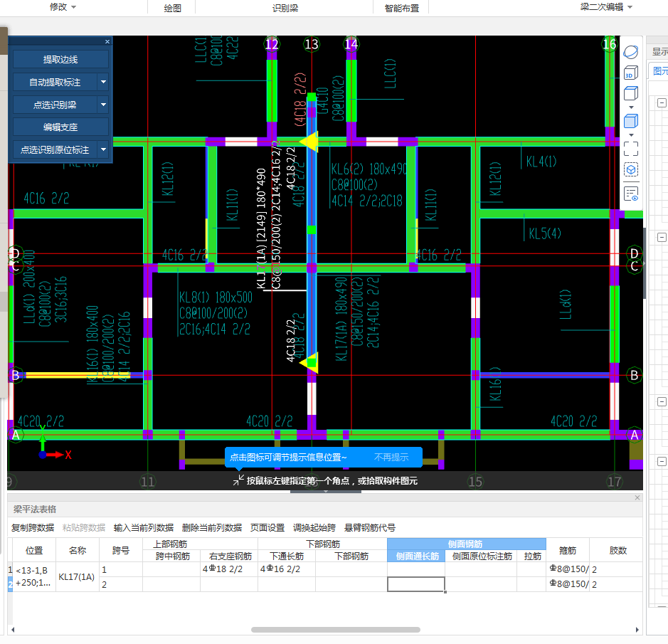Click 删除当前列数据 in the table toolbar

pos(212,527)
